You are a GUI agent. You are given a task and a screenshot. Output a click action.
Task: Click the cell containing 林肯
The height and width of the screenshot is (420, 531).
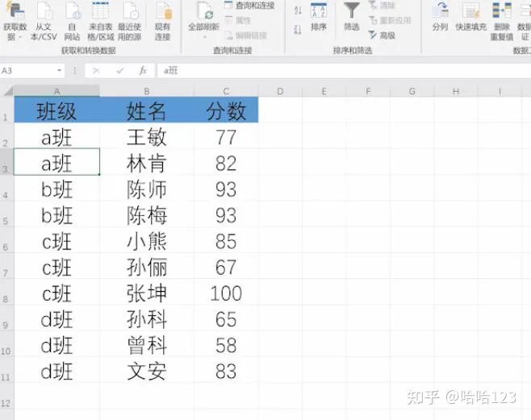(147, 162)
